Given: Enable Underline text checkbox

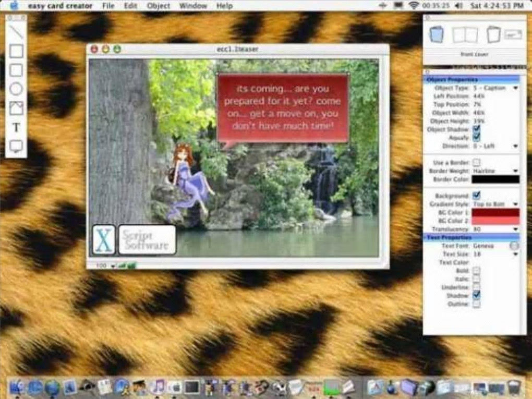Looking at the screenshot, I should pos(476,287).
